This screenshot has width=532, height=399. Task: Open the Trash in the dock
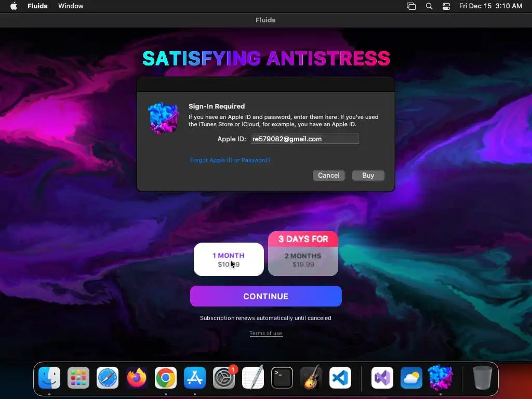coord(483,378)
